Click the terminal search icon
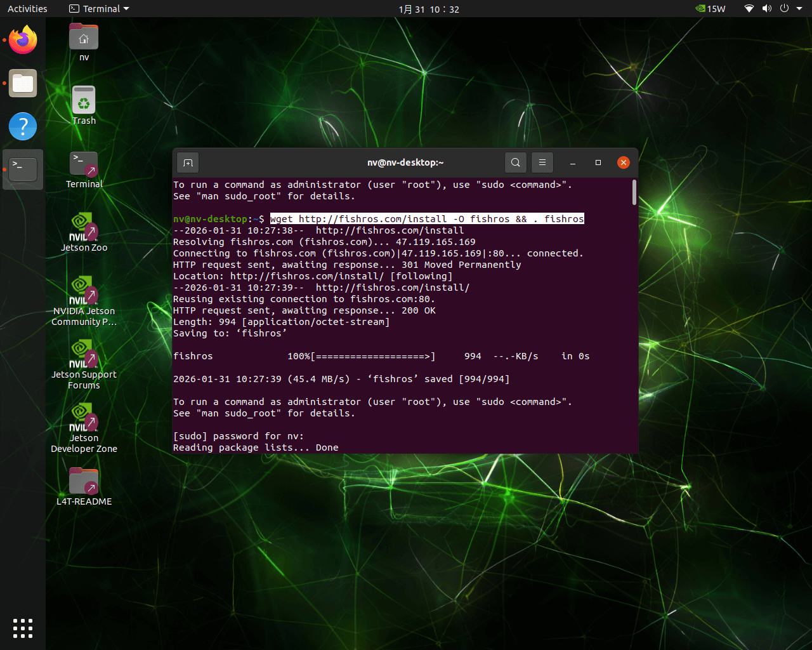Screen dimensions: 812x650 [x=516, y=162]
